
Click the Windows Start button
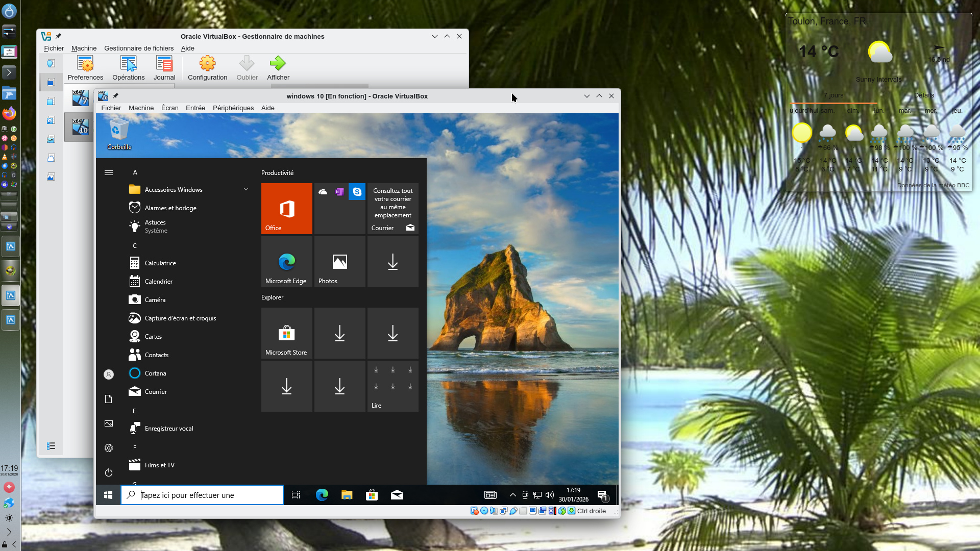click(108, 495)
